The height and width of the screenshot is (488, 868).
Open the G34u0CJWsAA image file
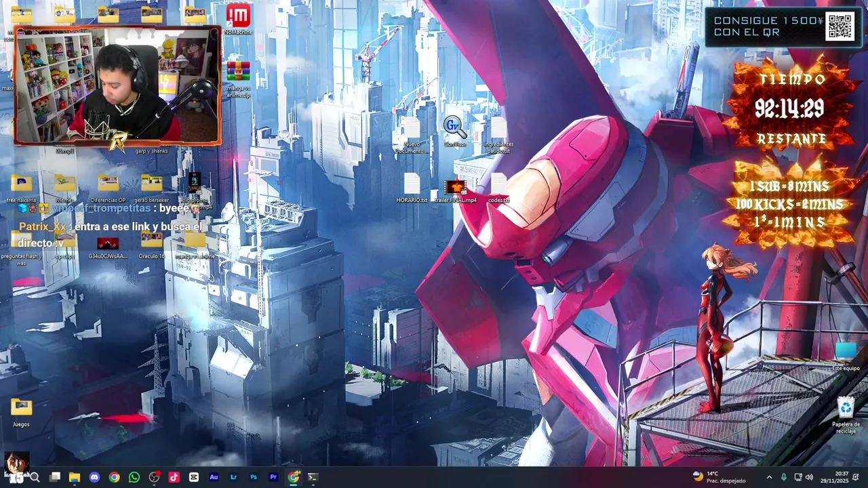108,247
